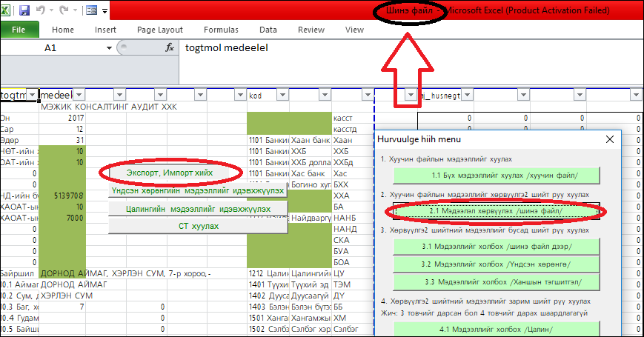
Task: Click the 2.1 Мэдээлэл хөрвүүлэх button
Action: (x=496, y=211)
